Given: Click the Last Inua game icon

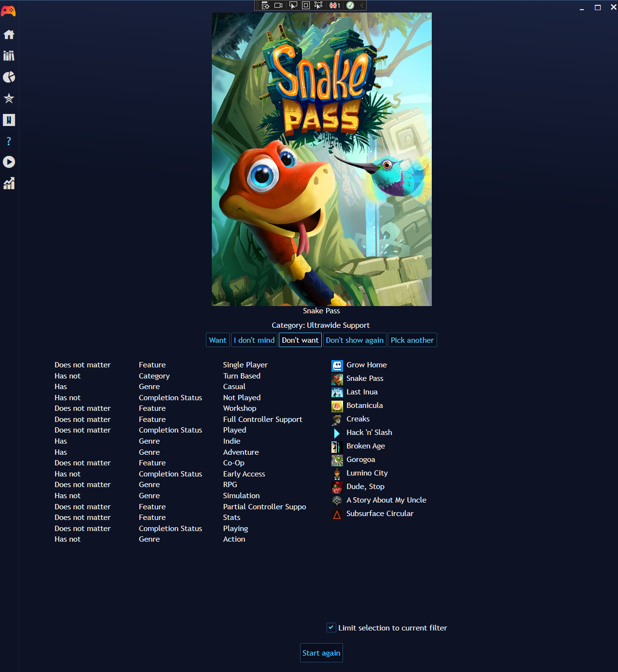Looking at the screenshot, I should point(337,392).
